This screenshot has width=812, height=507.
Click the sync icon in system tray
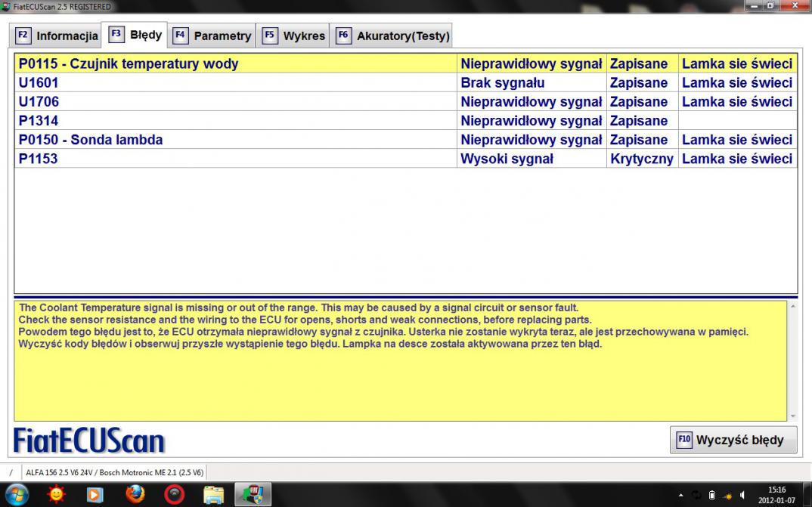pos(696,495)
